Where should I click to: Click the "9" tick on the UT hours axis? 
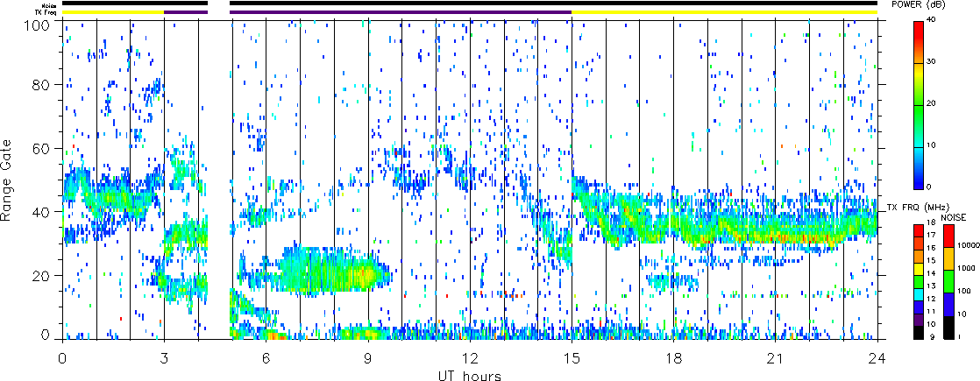coord(368,357)
